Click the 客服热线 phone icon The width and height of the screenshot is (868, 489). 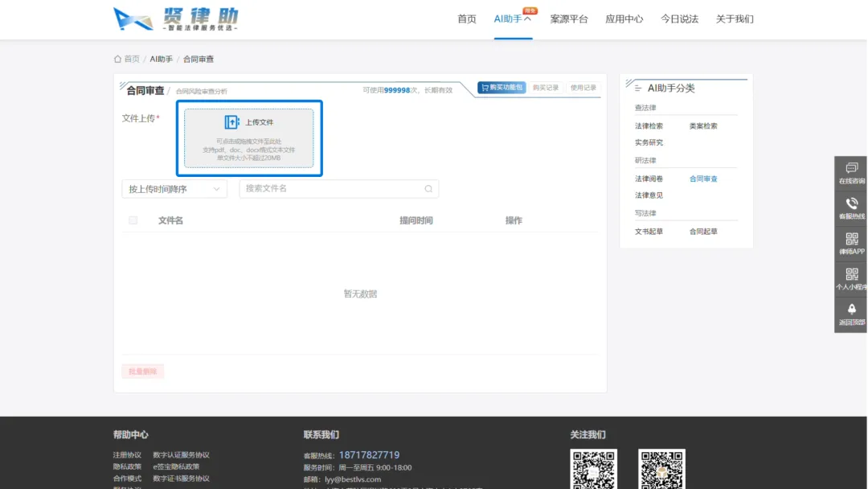tap(851, 203)
